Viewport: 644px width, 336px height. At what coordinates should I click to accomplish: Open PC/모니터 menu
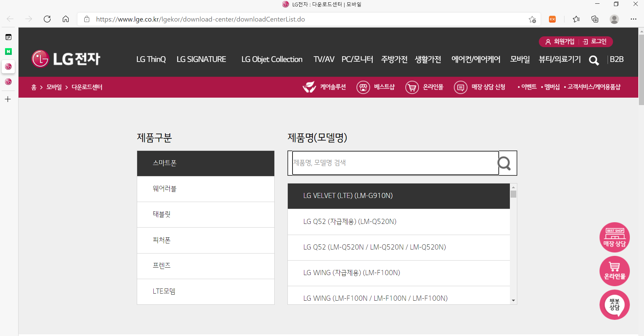point(357,59)
